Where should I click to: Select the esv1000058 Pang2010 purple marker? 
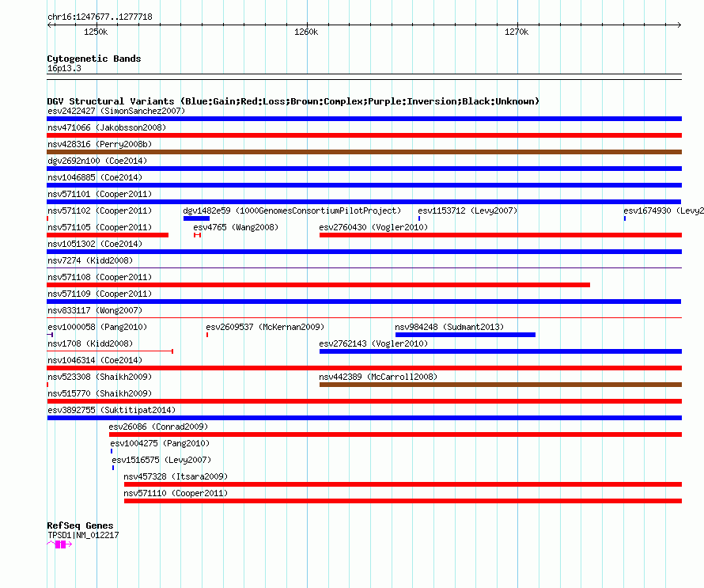coord(51,335)
